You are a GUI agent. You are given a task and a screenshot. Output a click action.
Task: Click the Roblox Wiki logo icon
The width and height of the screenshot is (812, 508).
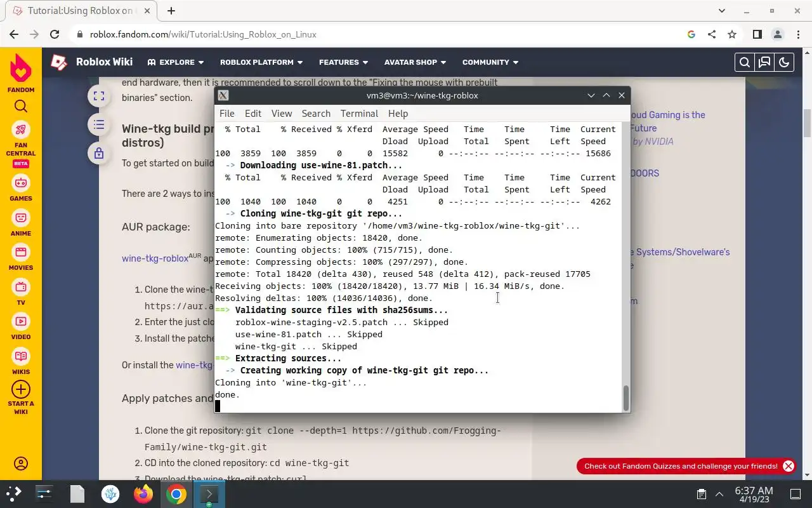tap(59, 62)
